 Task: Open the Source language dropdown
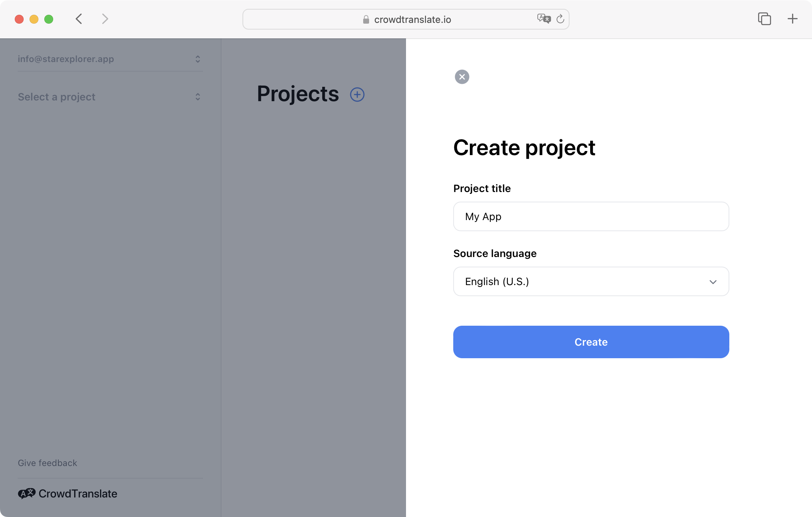coord(591,281)
